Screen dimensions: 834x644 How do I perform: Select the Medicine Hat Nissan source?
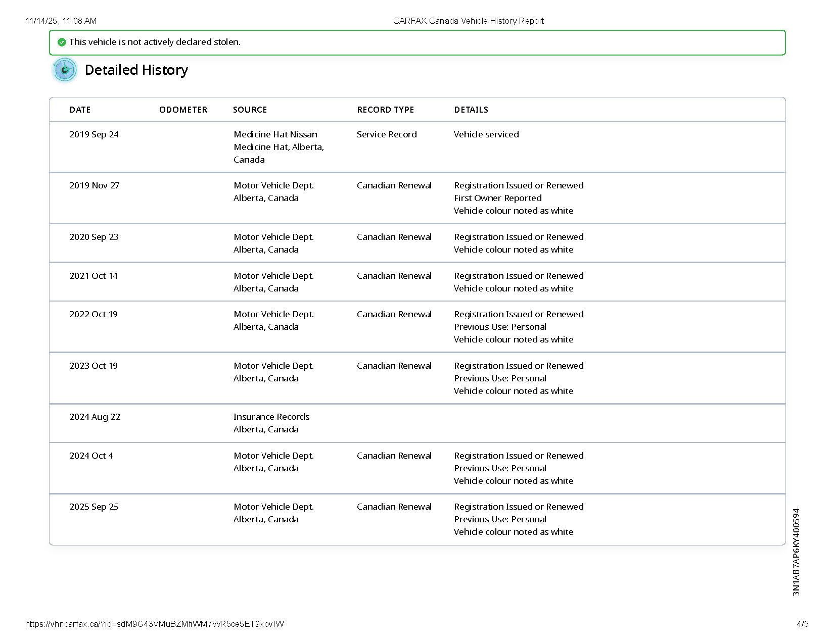coord(275,134)
